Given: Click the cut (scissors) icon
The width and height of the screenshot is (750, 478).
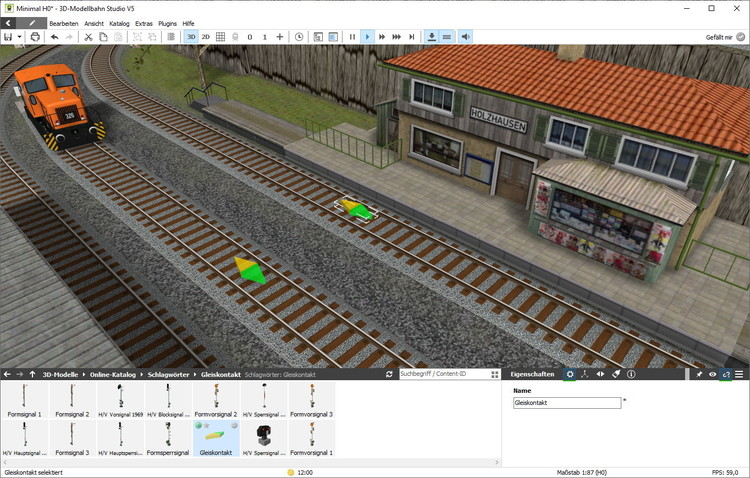Looking at the screenshot, I should [x=88, y=37].
